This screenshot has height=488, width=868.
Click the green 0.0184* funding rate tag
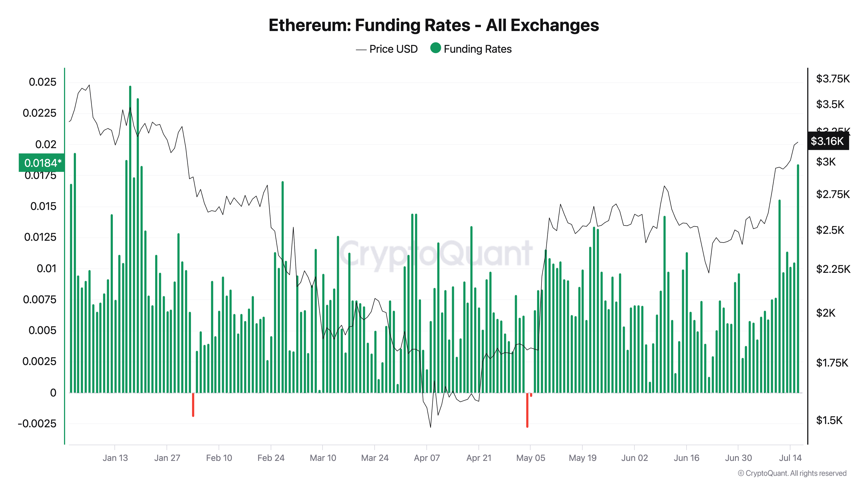point(42,163)
